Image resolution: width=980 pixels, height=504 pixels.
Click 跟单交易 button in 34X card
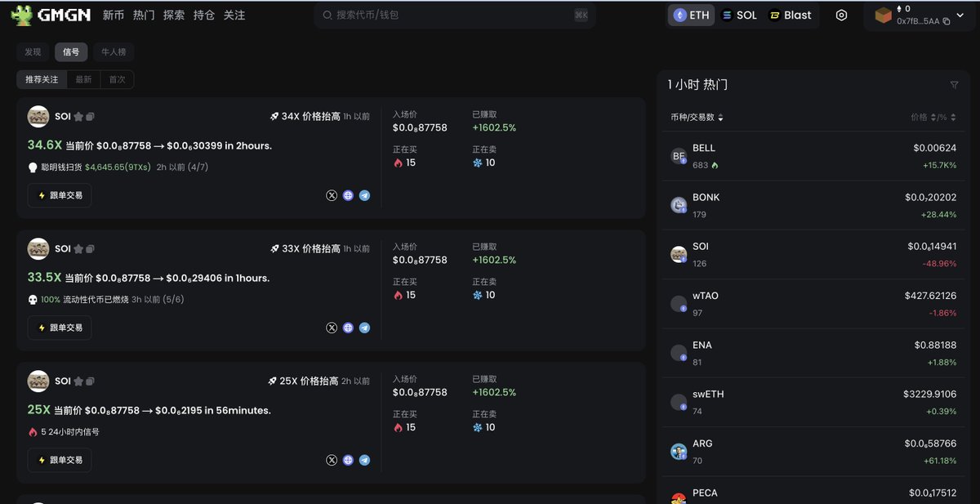pos(60,195)
